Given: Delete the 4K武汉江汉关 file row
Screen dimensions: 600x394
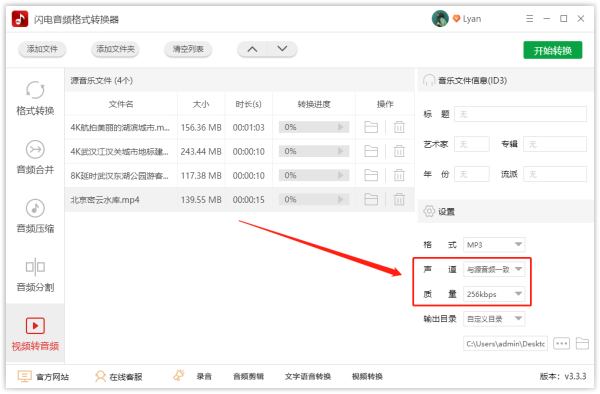Looking at the screenshot, I should [399, 151].
